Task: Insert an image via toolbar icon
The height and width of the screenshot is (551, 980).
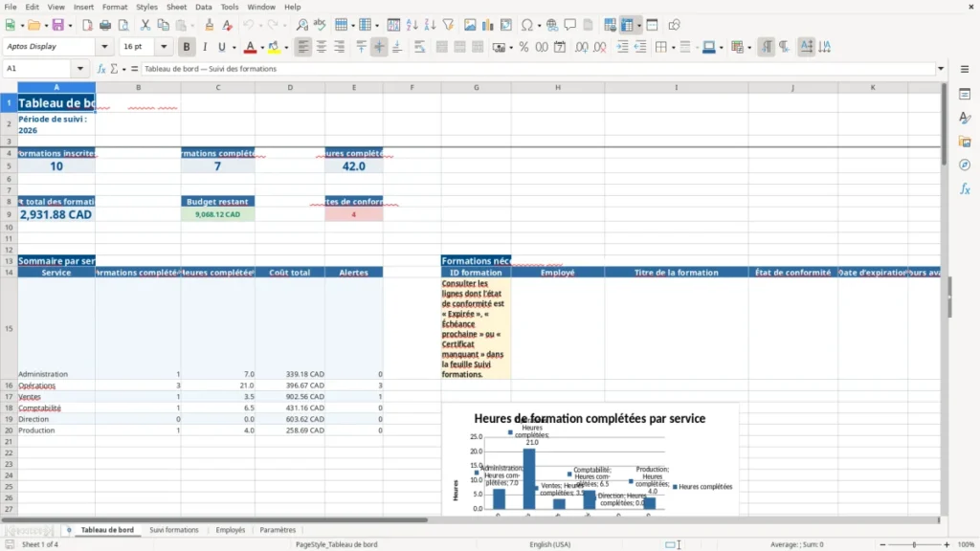Action: 470,25
